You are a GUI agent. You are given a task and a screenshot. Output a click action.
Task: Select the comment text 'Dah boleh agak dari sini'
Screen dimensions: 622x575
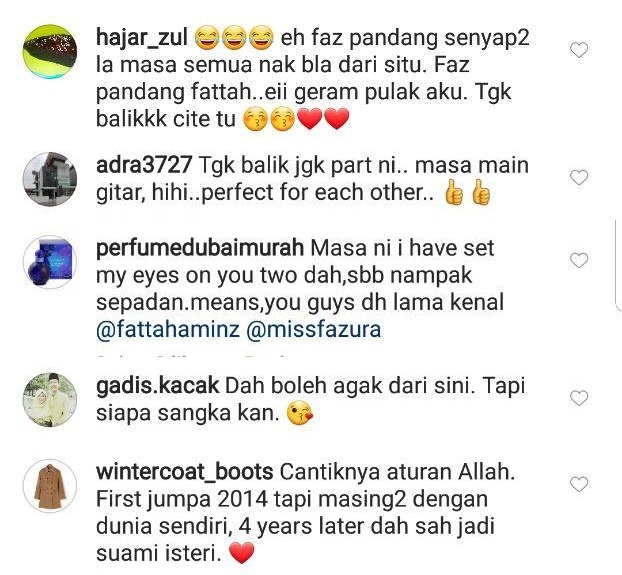pyautogui.click(x=350, y=385)
